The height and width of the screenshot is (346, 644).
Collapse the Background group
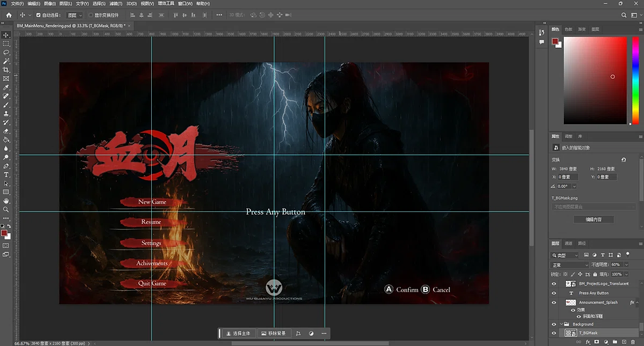click(x=561, y=324)
